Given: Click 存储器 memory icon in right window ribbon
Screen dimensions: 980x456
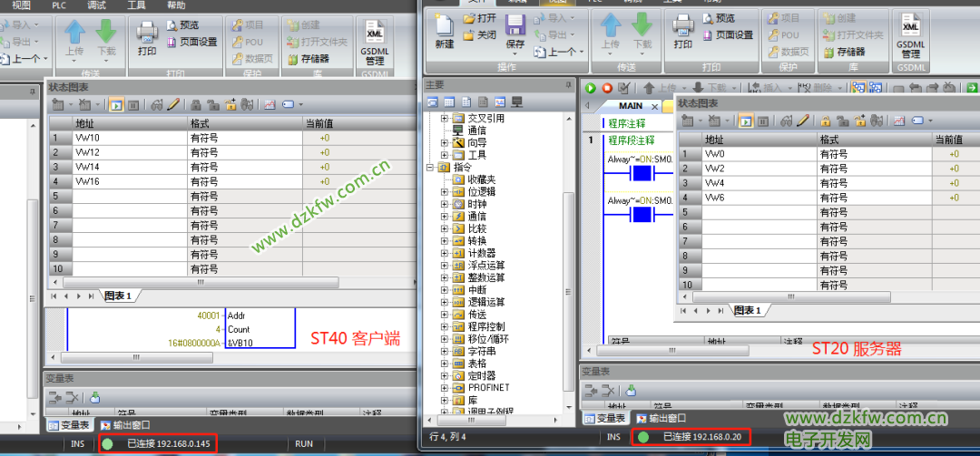Looking at the screenshot, I should click(844, 52).
